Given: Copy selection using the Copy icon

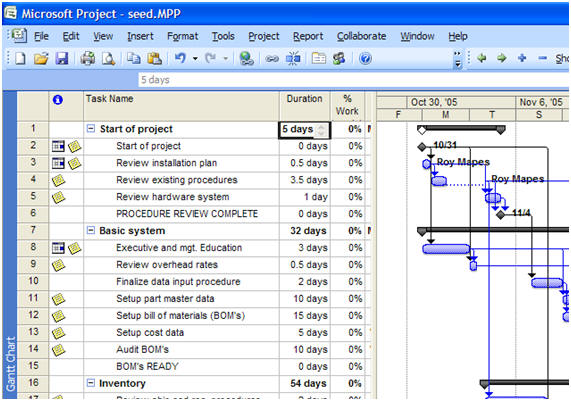Looking at the screenshot, I should 134,58.
